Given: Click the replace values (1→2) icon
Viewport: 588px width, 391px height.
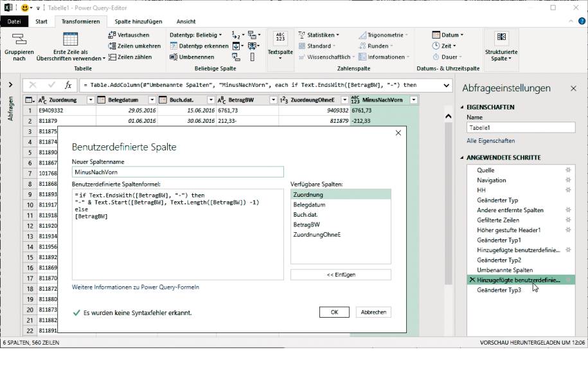Looking at the screenshot, I should (x=236, y=35).
